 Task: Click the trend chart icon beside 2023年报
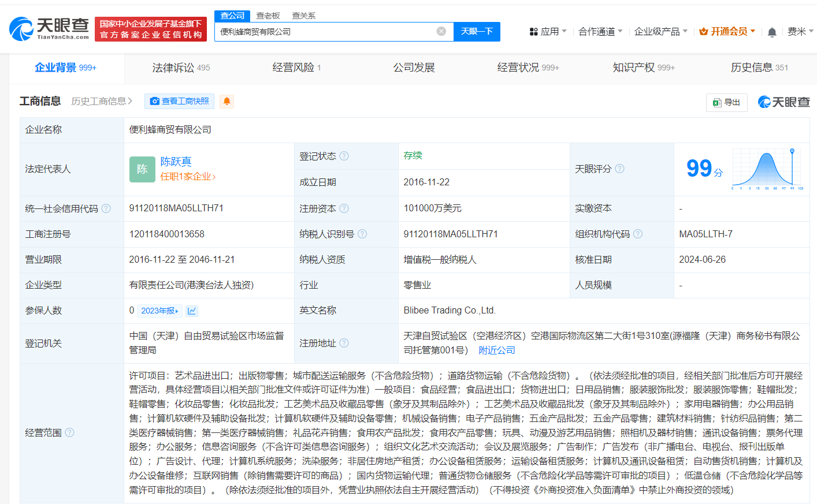(x=191, y=311)
